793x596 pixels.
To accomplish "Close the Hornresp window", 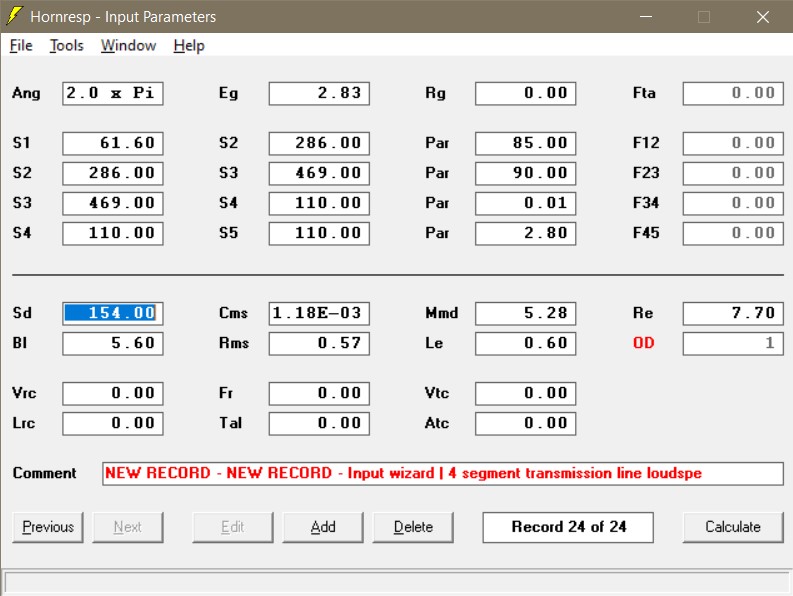I will point(763,17).
